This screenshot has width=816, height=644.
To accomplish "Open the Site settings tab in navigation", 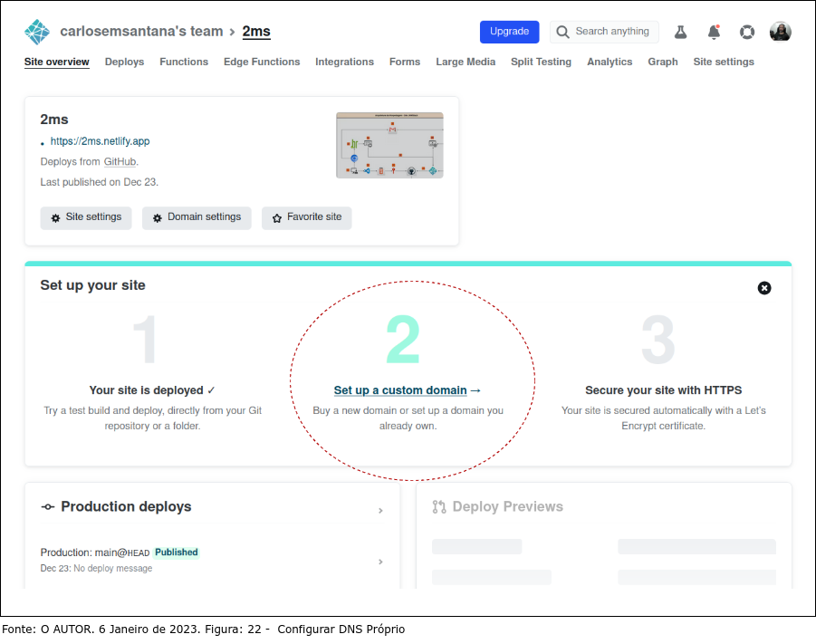I will click(x=724, y=62).
